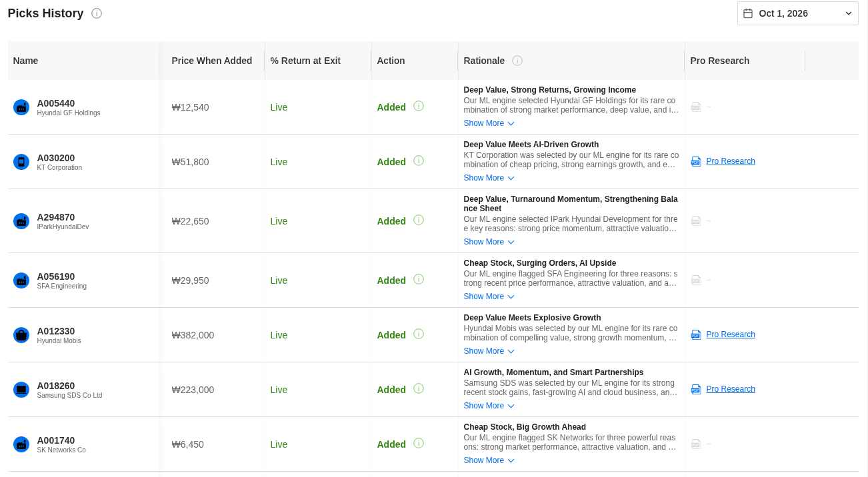
Task: Expand Show More for SK Networks rationale
Action: pos(489,460)
